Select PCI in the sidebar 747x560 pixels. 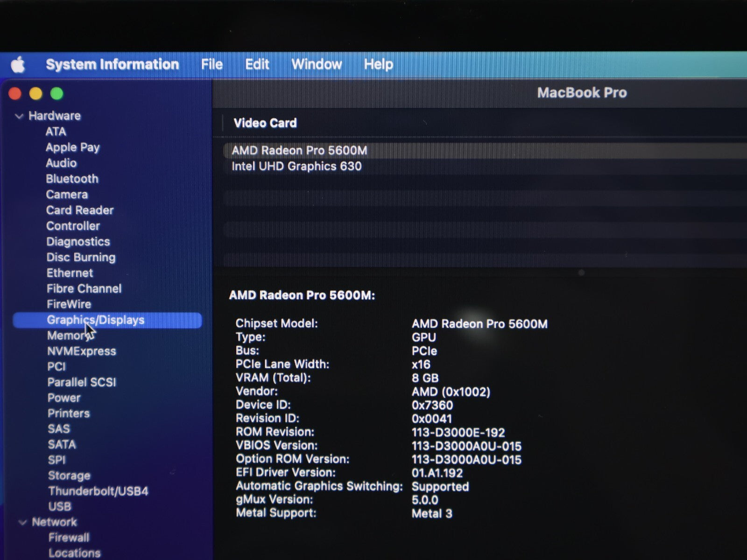tap(56, 367)
